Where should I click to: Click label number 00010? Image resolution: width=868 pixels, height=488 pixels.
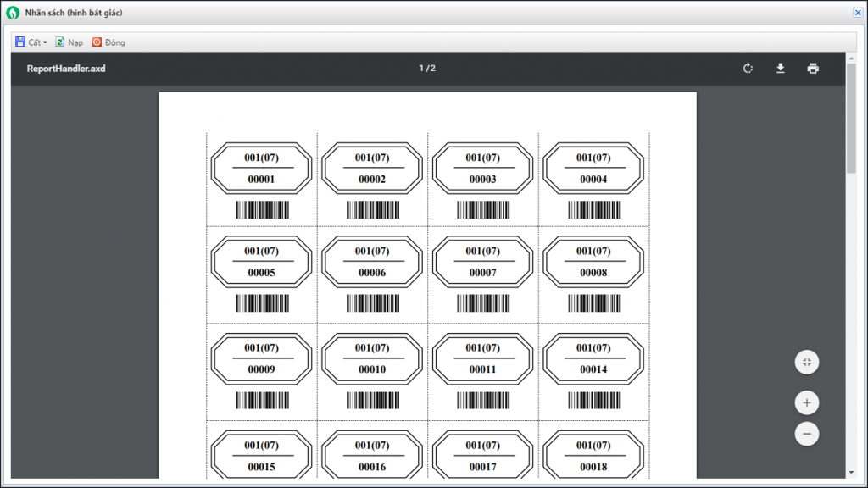[x=372, y=369]
